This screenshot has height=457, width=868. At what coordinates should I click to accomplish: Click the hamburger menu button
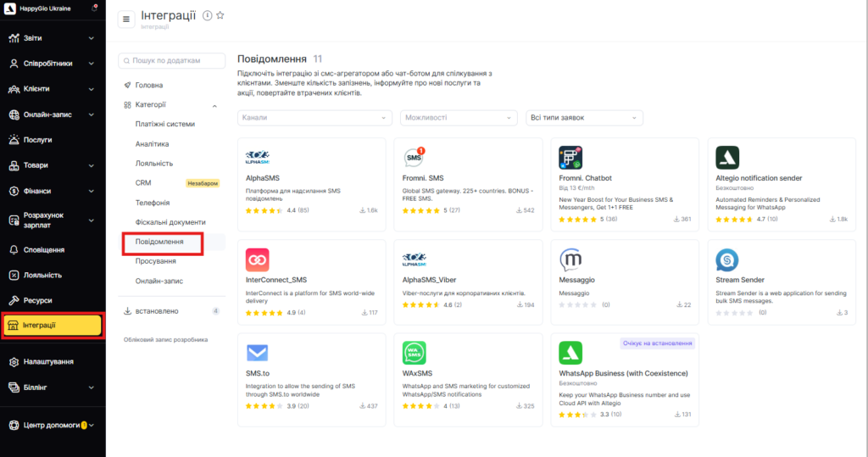click(x=126, y=20)
